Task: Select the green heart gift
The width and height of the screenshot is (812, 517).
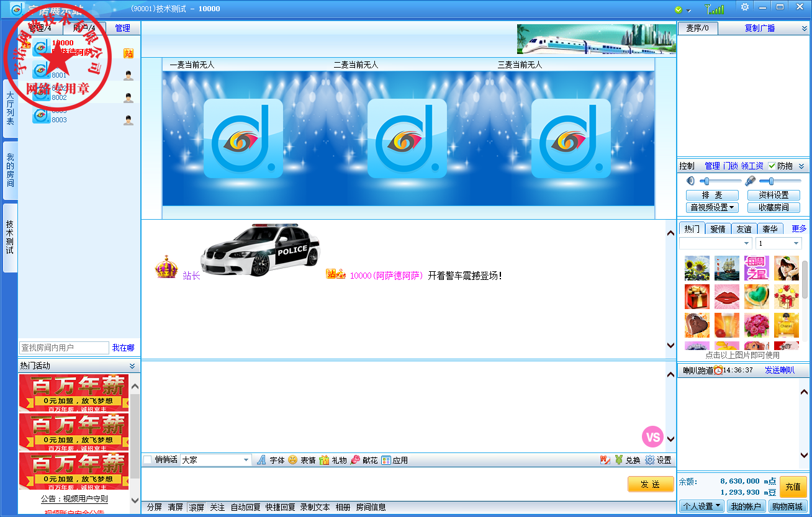Action: (757, 297)
